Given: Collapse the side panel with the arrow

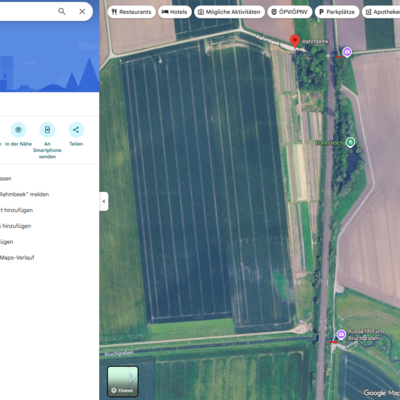Looking at the screenshot, I should (104, 201).
